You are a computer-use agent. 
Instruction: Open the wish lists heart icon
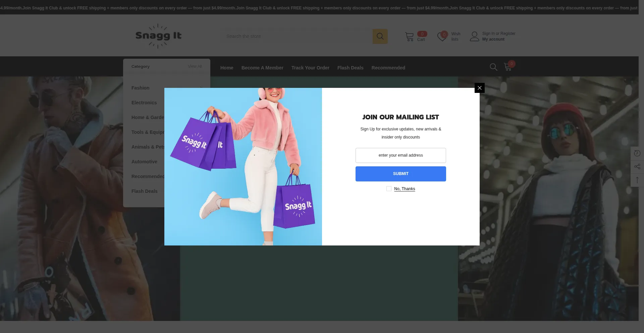click(x=442, y=37)
